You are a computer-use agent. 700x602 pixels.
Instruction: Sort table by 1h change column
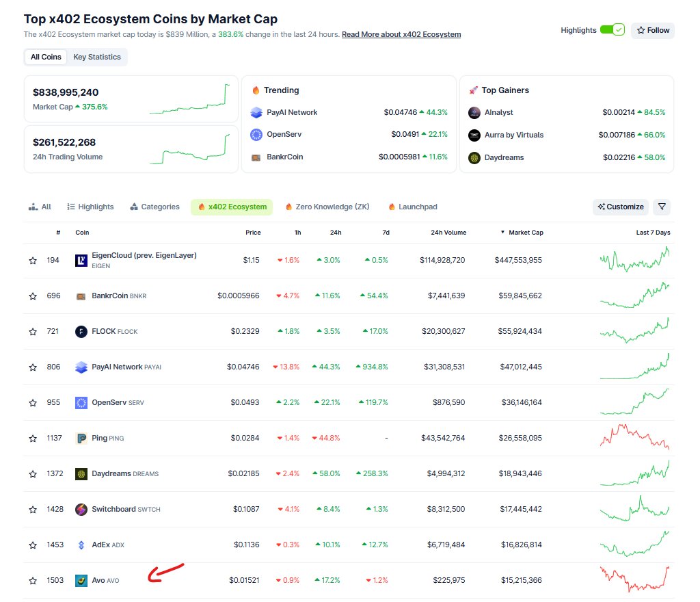pyautogui.click(x=298, y=233)
